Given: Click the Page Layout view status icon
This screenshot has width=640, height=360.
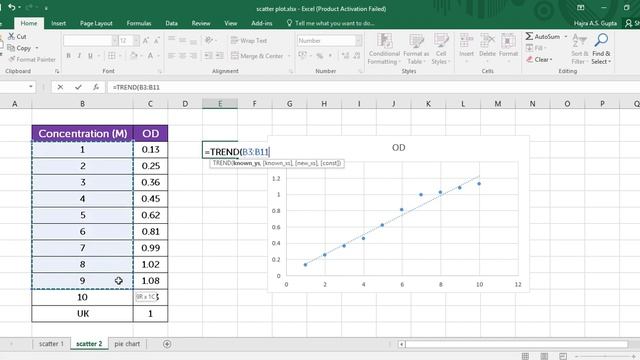Looking at the screenshot, I should click(544, 356).
